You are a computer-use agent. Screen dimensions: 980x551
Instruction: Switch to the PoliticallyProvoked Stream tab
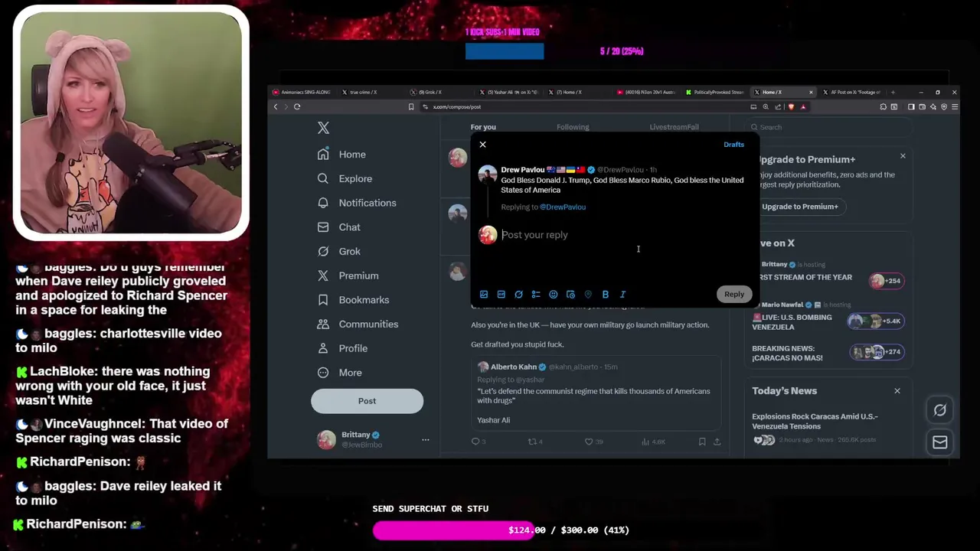[714, 93]
